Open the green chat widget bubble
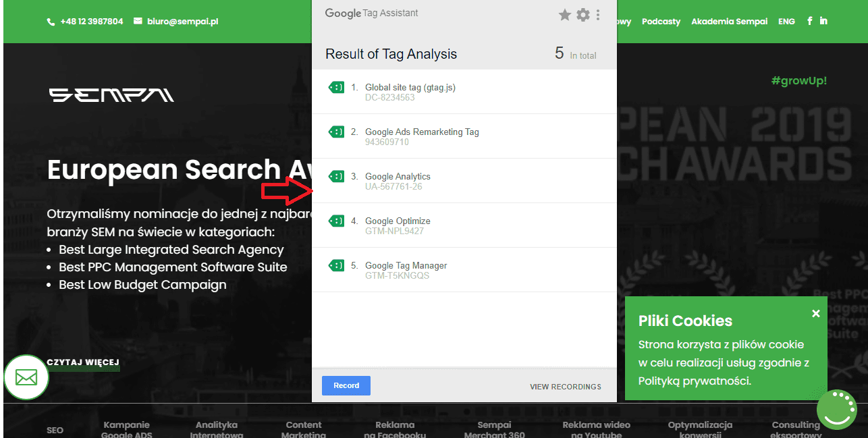This screenshot has height=438, width=868. pos(837,410)
